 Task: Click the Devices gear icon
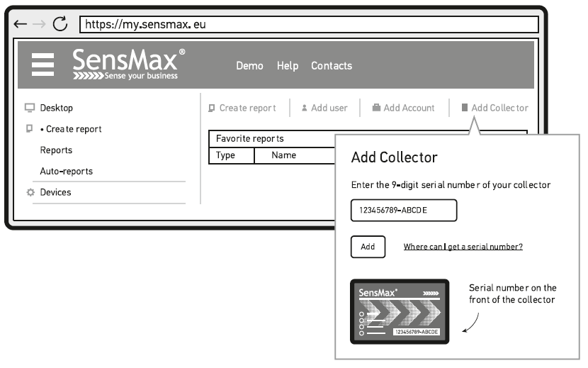(x=30, y=192)
